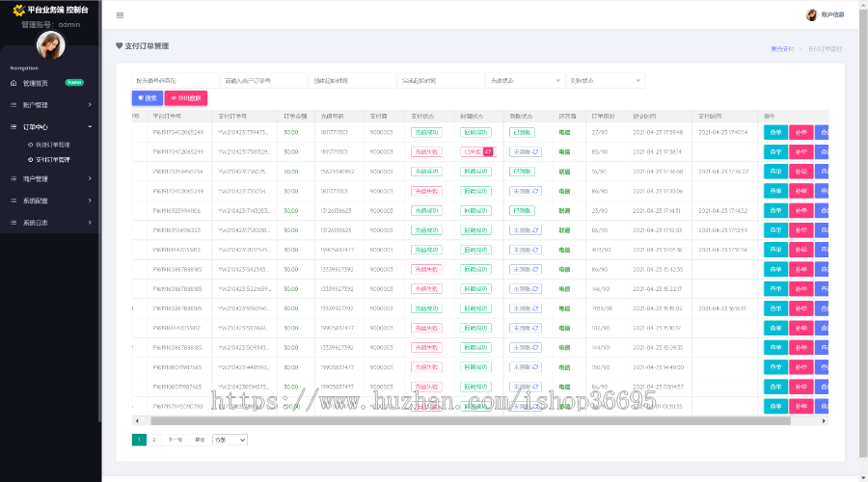Image resolution: width=868 pixels, height=482 pixels.
Task: Click the gear logo beside 平台业务端 控制台
Action: (18, 10)
